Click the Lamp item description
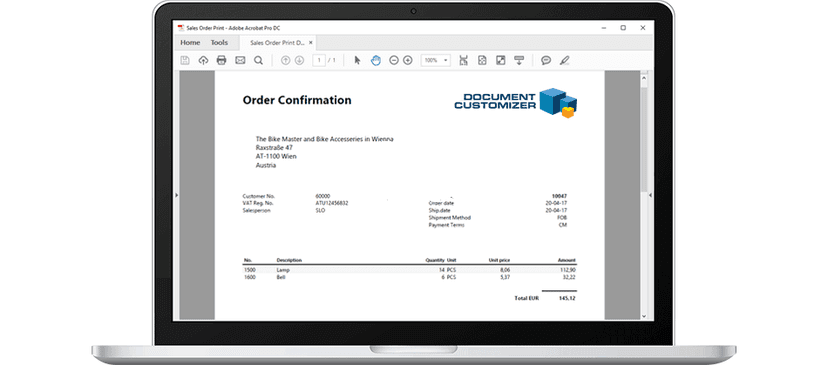The height and width of the screenshot is (365, 828). tap(283, 270)
